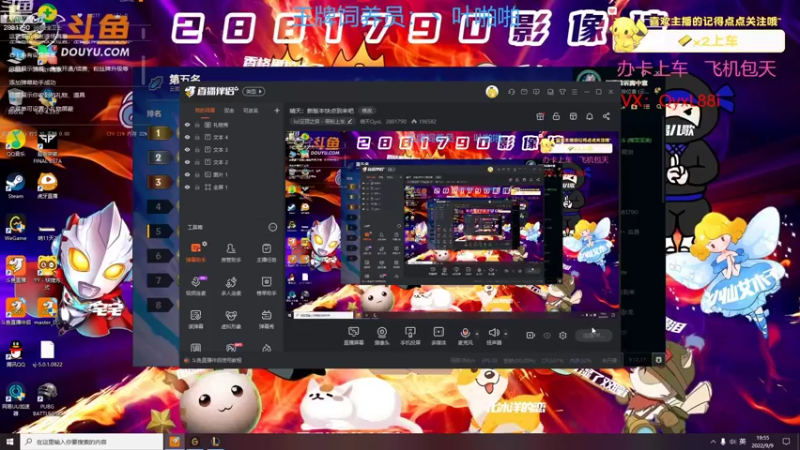Open the skin shirt icon in title bar

pos(562,92)
